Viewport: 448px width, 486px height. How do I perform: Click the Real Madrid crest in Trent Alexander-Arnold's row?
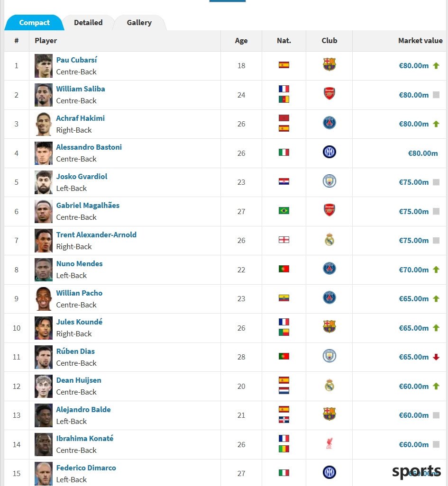[x=329, y=240]
